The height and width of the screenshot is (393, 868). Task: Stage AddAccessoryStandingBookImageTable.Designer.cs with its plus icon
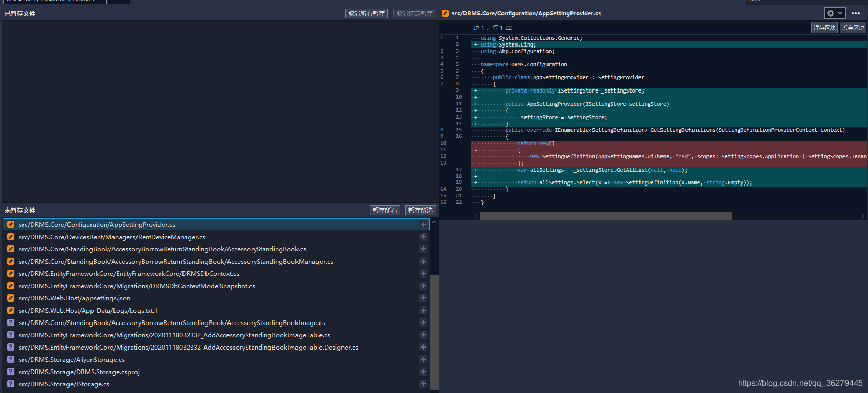[x=423, y=347]
